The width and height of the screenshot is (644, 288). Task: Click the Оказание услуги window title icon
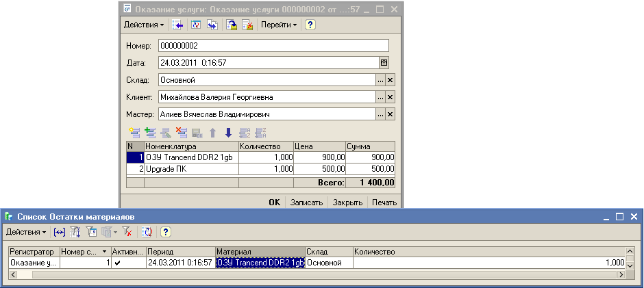click(x=127, y=9)
